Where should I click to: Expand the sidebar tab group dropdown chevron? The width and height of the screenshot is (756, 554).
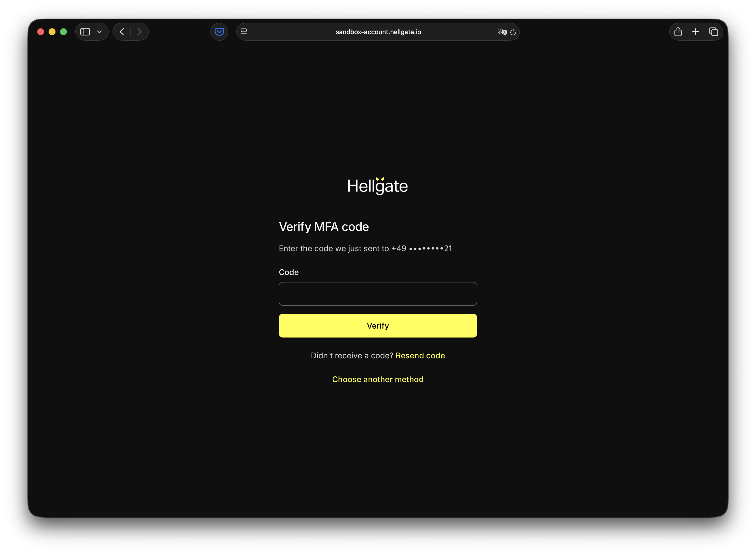[x=99, y=32]
